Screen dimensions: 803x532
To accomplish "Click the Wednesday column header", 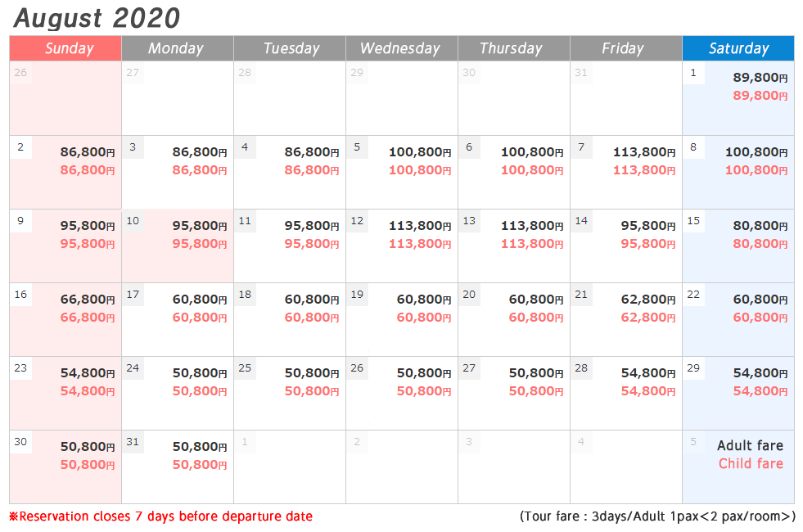I will coord(402,48).
